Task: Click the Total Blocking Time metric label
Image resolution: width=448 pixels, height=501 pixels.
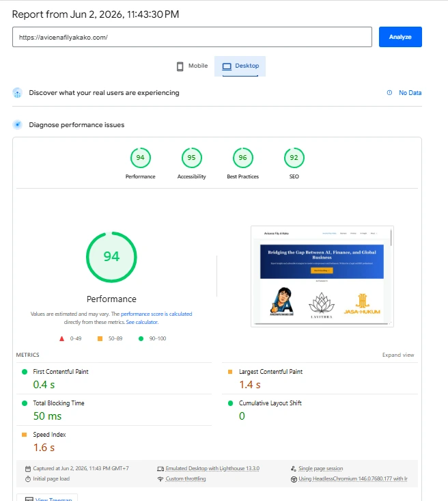Action: pos(59,403)
